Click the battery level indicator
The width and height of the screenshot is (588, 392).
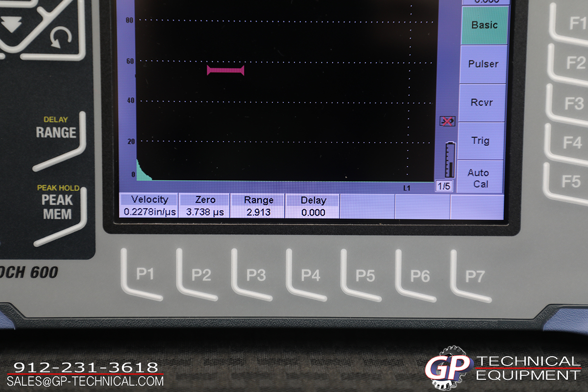pos(450,160)
